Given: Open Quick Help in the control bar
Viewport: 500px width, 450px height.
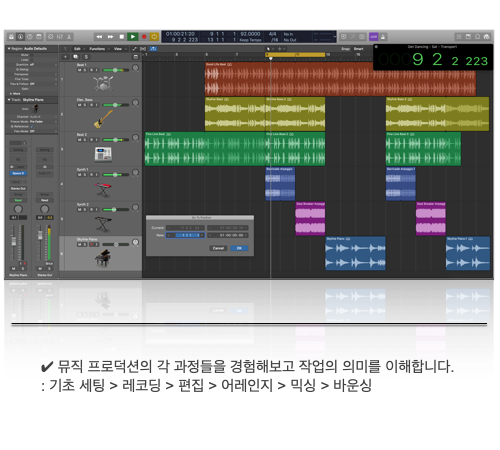Looking at the screenshot, I should click(x=30, y=37).
